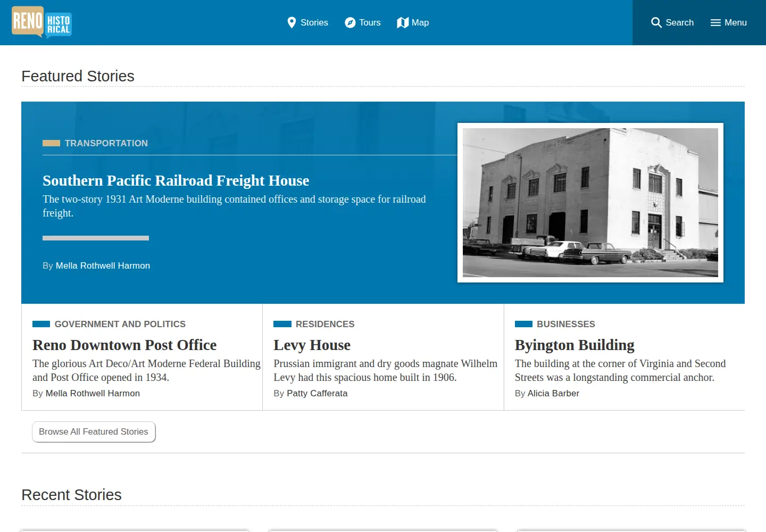Visit author Mella Rothwell Harmon under Post Office
Viewport: 766px width, 532px height.
[x=93, y=393]
